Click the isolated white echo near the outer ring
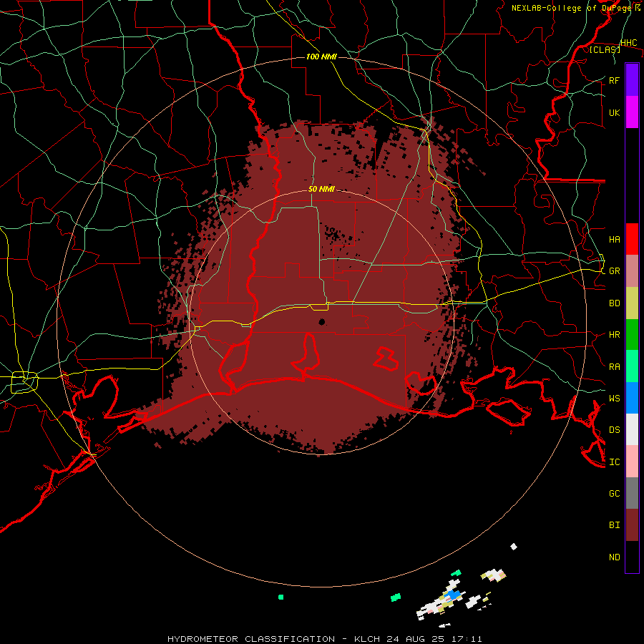 tap(513, 546)
